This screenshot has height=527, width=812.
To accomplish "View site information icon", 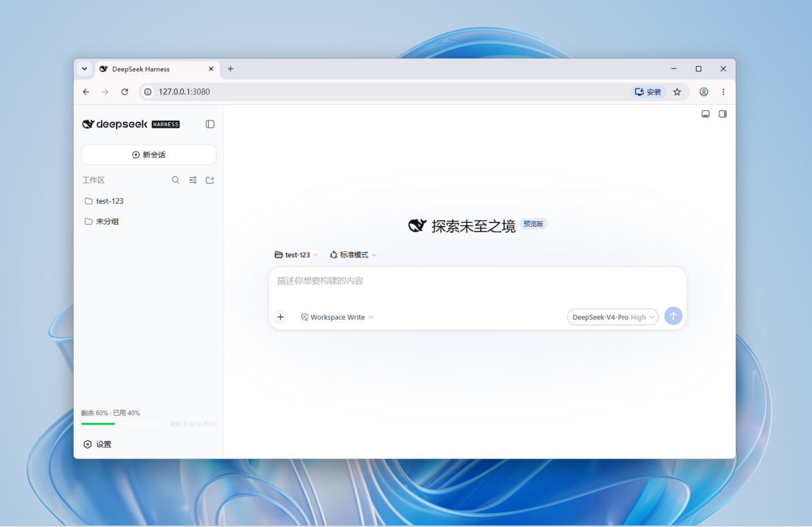I will click(x=148, y=92).
